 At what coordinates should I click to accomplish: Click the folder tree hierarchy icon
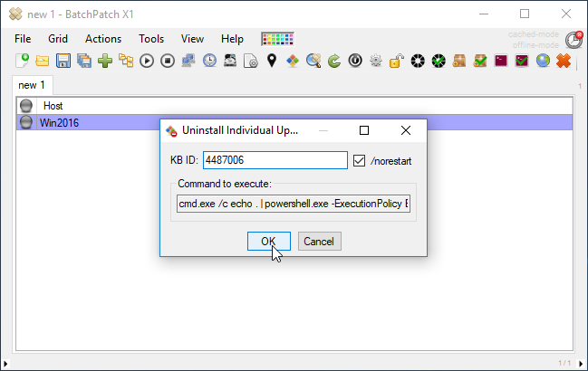coord(126,61)
